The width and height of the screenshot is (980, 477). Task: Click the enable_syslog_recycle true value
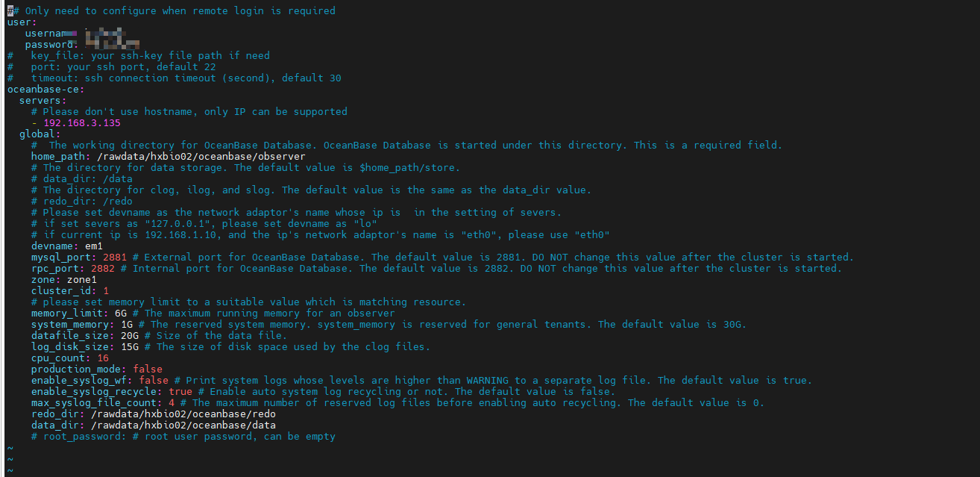[180, 392]
